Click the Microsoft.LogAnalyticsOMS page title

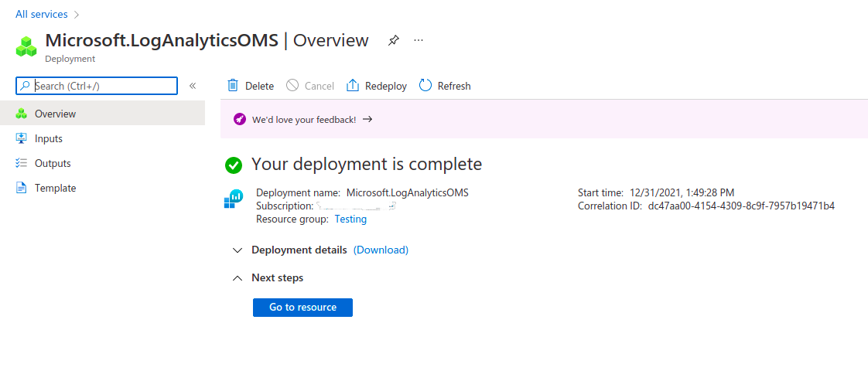point(162,40)
